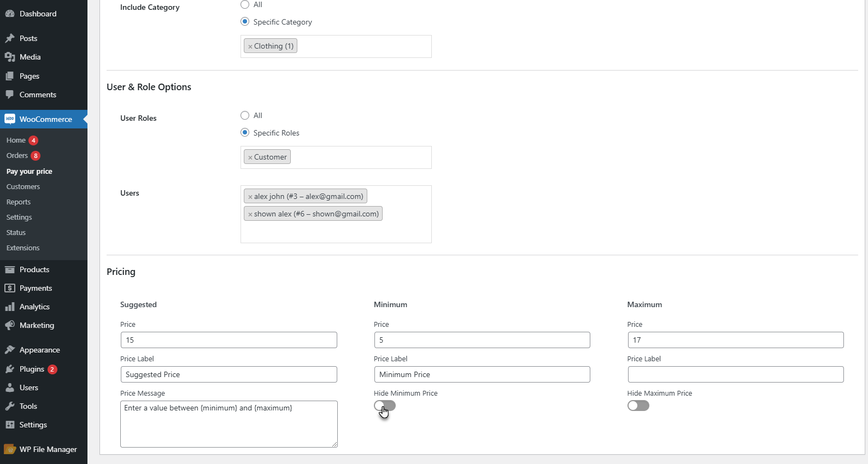Click the Suggested Price input field

click(x=228, y=340)
